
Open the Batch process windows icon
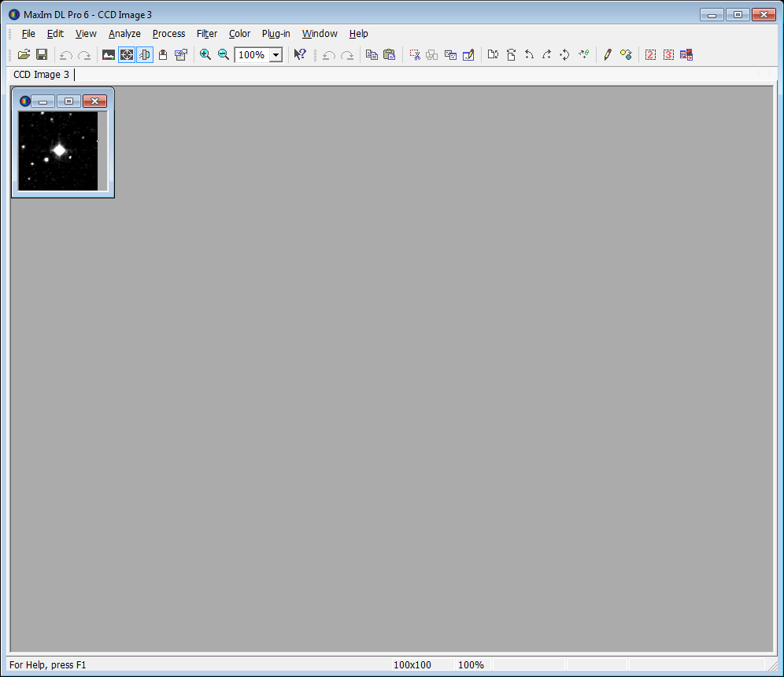click(x=450, y=54)
